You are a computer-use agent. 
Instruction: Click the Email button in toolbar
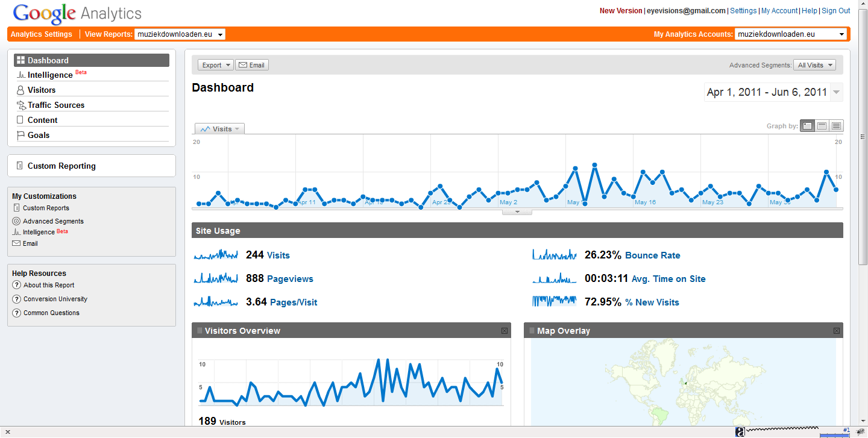tap(252, 65)
